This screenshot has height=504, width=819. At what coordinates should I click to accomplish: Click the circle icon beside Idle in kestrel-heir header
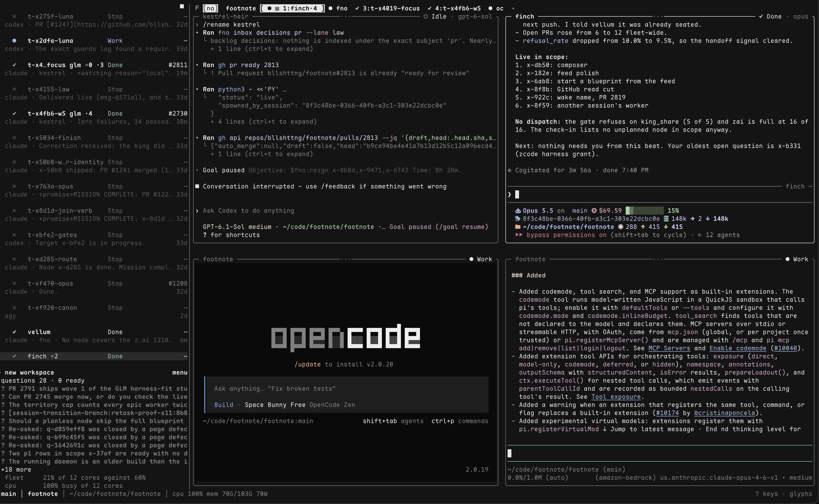[x=426, y=16]
